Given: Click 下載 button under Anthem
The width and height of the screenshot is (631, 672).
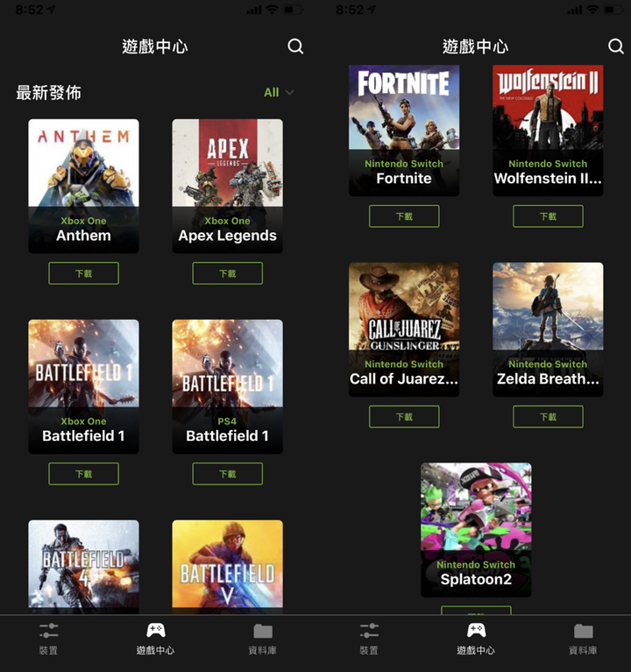Looking at the screenshot, I should [83, 273].
